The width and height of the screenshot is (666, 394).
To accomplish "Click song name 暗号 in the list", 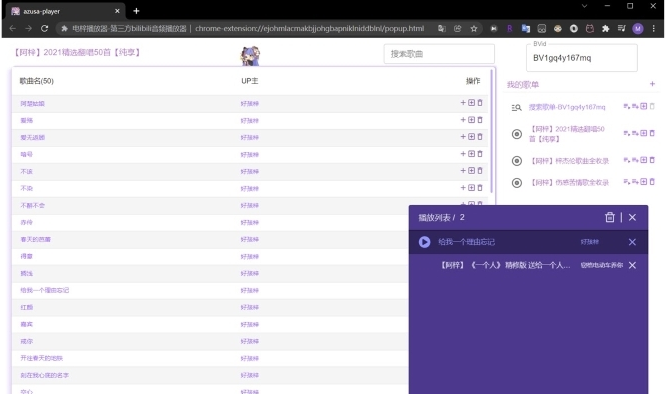I will pos(26,155).
